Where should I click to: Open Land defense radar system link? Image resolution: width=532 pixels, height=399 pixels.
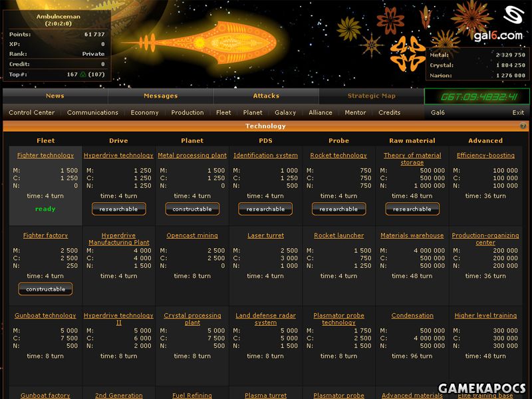[x=265, y=319]
